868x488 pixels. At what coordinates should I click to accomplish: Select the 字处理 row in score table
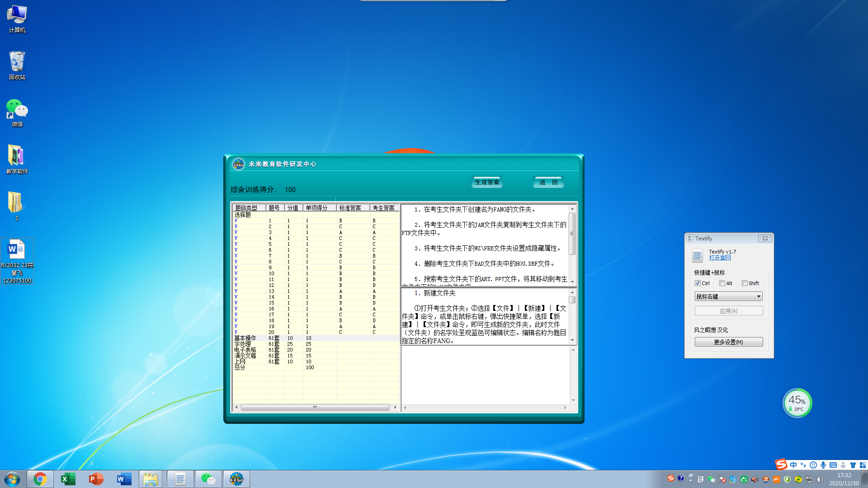tap(316, 344)
